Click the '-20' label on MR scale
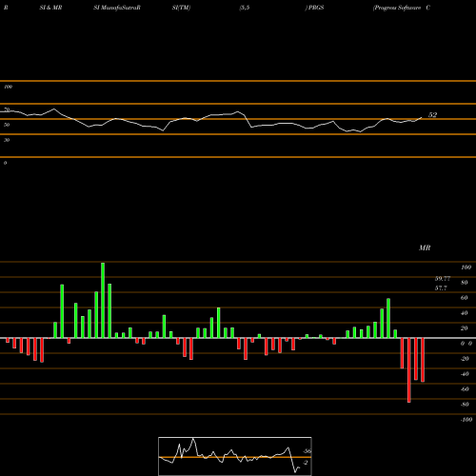The width and height of the screenshot is (476, 476). point(465,359)
